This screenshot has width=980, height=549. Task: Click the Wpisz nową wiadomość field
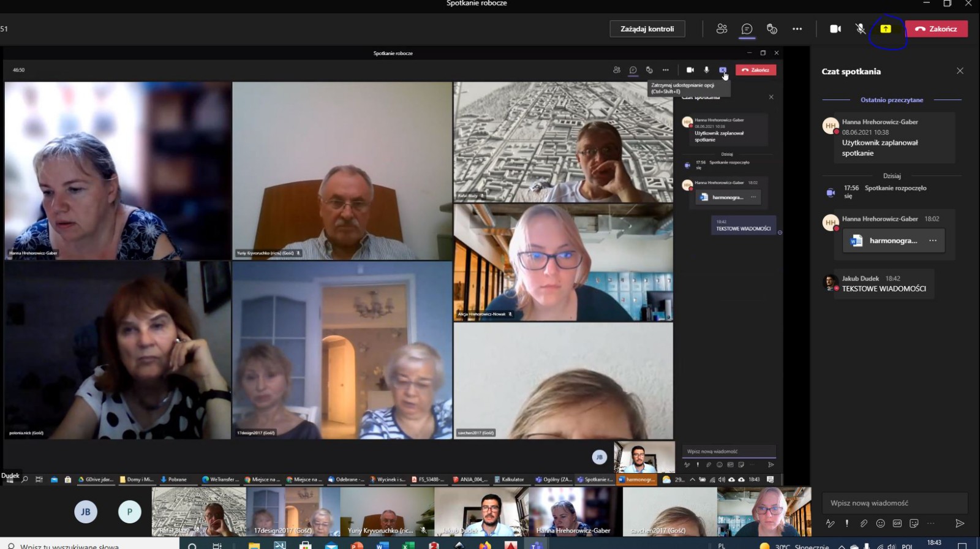coord(894,503)
